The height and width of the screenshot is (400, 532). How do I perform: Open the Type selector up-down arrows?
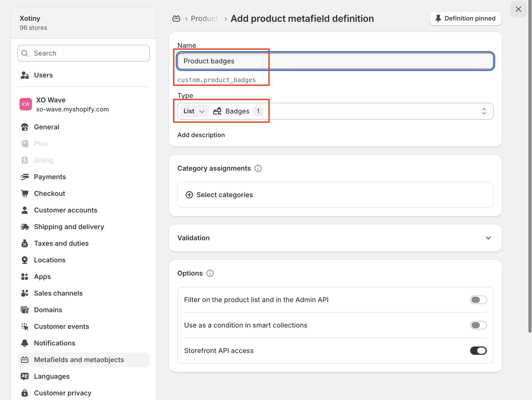[x=484, y=111]
